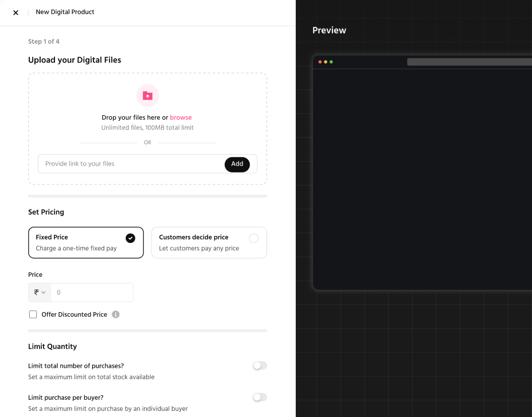Select the Fixed Price pricing option

86,242
